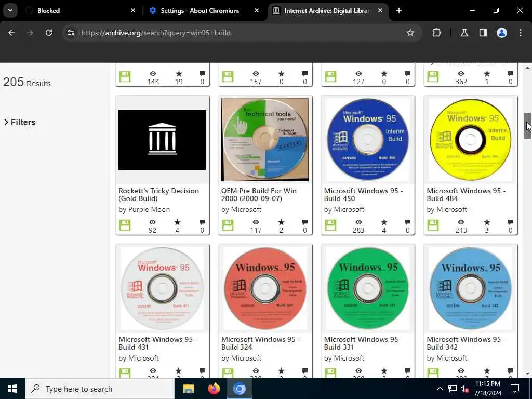532x399 pixels.
Task: Open the network tray icon
Action: pyautogui.click(x=453, y=389)
